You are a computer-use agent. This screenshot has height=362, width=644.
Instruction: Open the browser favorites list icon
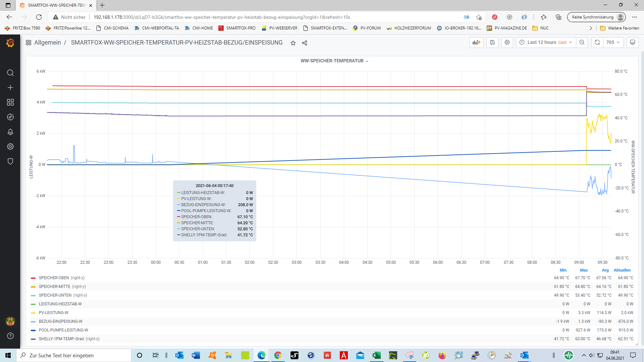tap(544, 17)
